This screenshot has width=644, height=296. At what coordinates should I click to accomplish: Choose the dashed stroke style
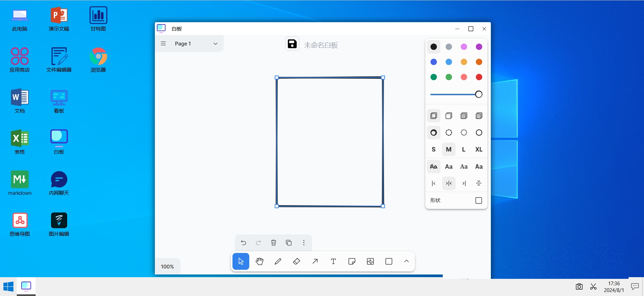pos(448,133)
